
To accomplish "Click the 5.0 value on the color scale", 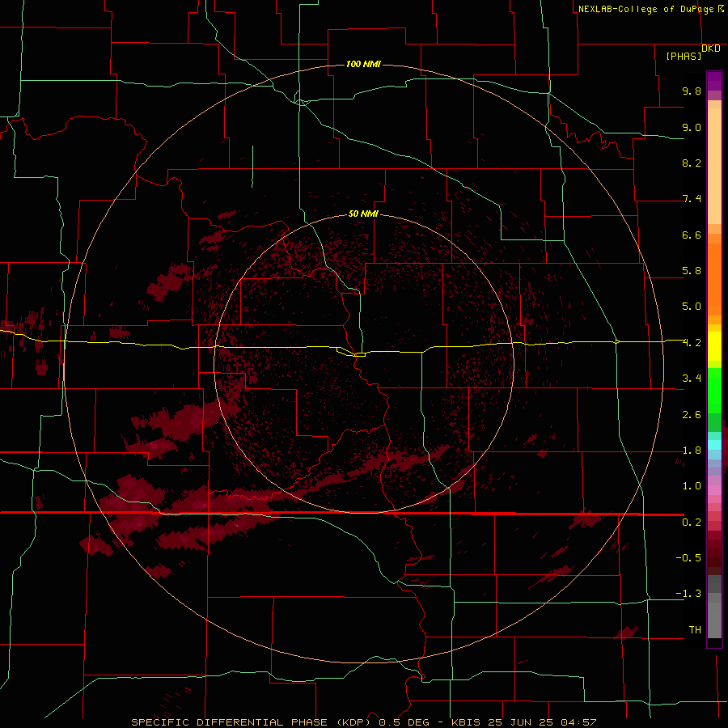I will [692, 307].
